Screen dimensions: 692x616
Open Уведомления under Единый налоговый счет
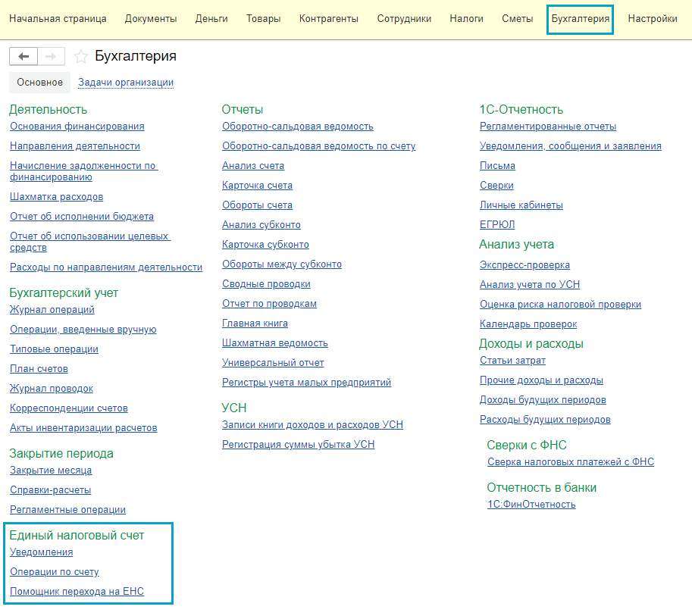coord(41,552)
